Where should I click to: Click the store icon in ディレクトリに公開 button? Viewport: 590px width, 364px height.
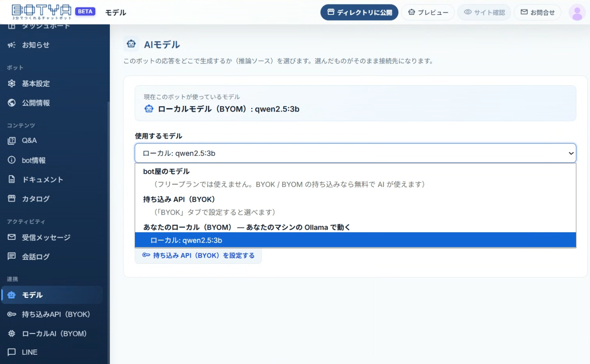click(x=331, y=12)
